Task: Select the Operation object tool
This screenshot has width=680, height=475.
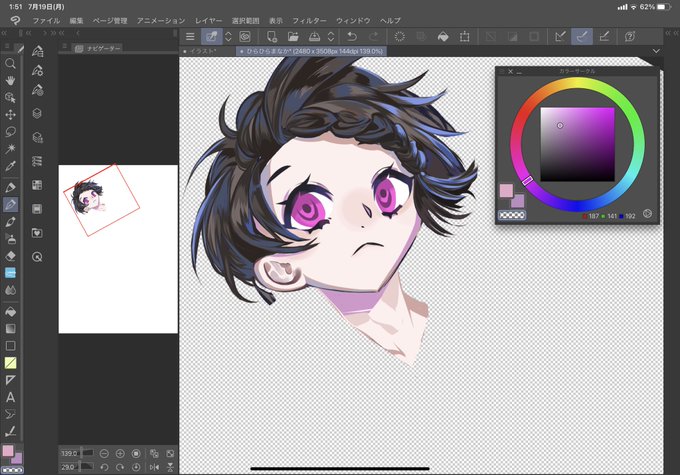Action: click(x=10, y=98)
